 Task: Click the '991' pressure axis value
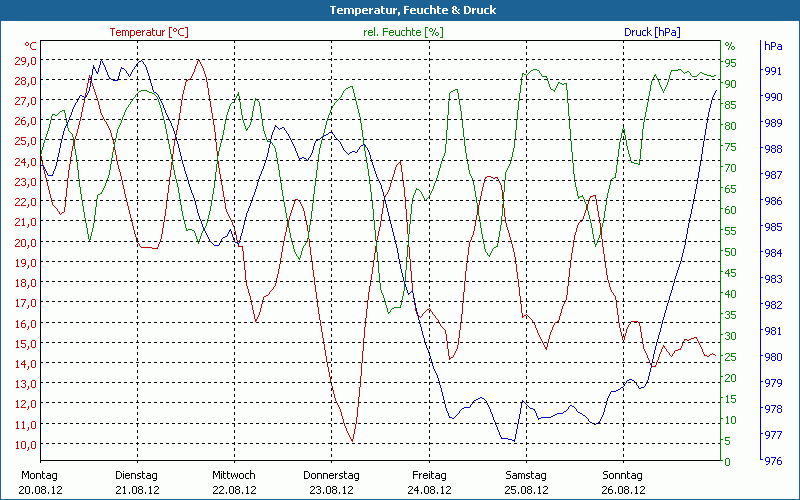pos(773,71)
